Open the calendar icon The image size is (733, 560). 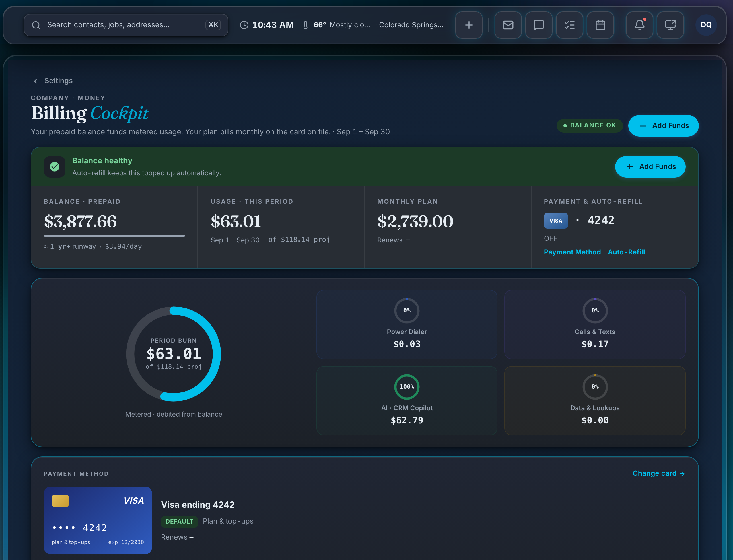tap(600, 25)
